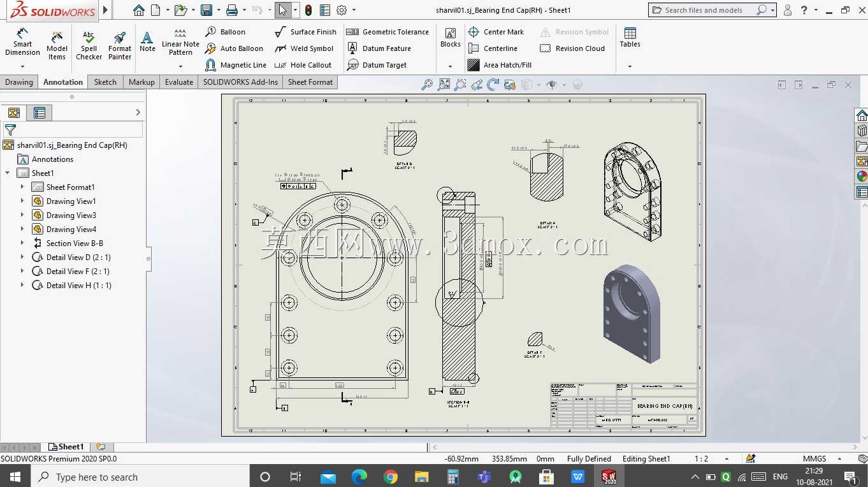The image size is (868, 487).
Task: Click the Add Sheet icon beside Sheet1
Action: click(100, 447)
